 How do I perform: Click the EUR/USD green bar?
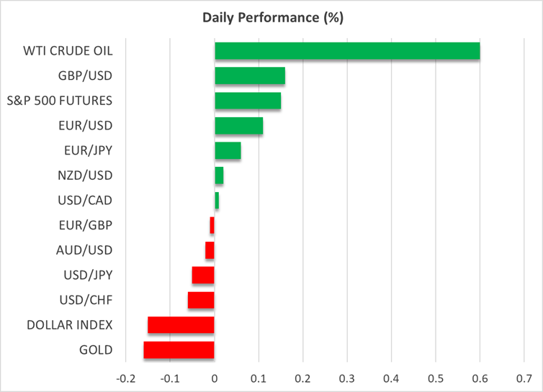[x=239, y=126]
